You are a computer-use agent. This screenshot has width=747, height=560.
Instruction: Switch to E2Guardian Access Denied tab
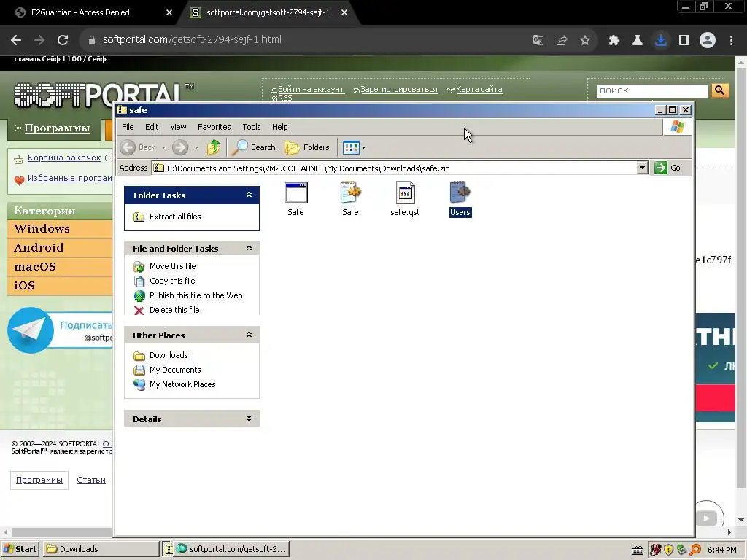(80, 12)
